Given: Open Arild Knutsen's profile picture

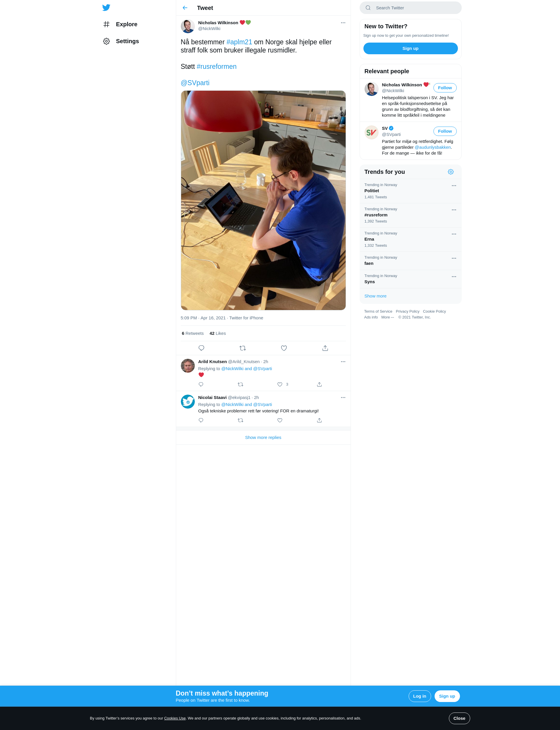Looking at the screenshot, I should (x=188, y=365).
